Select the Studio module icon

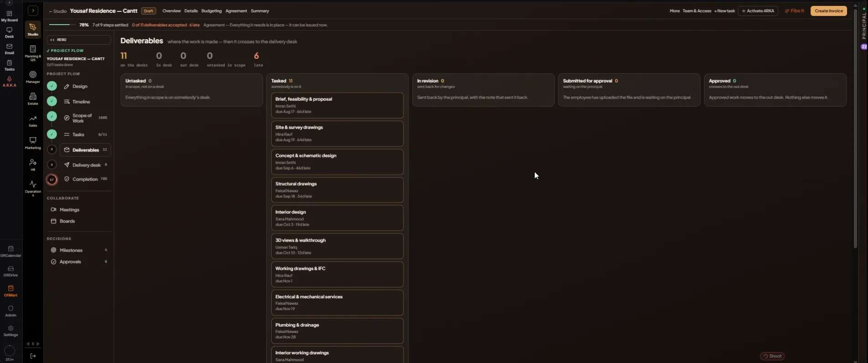33,30
